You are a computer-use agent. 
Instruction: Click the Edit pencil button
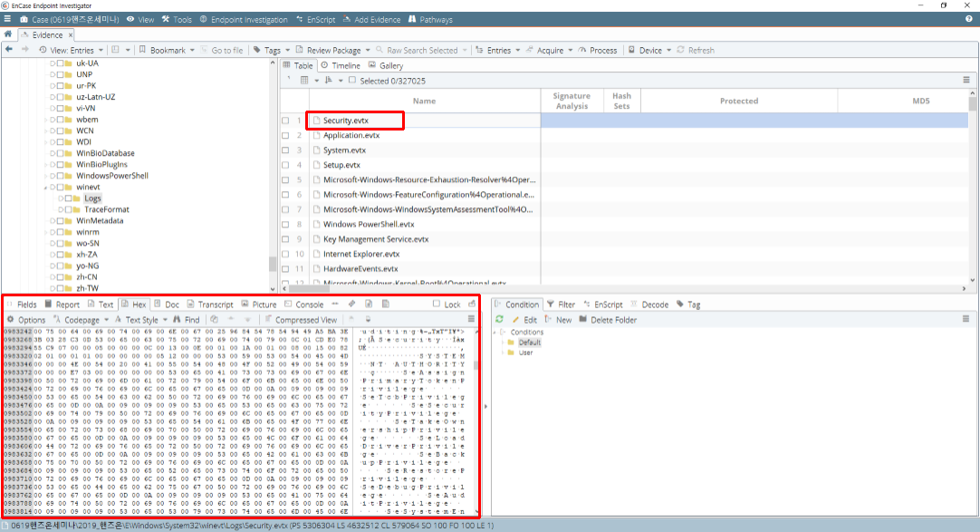point(525,319)
